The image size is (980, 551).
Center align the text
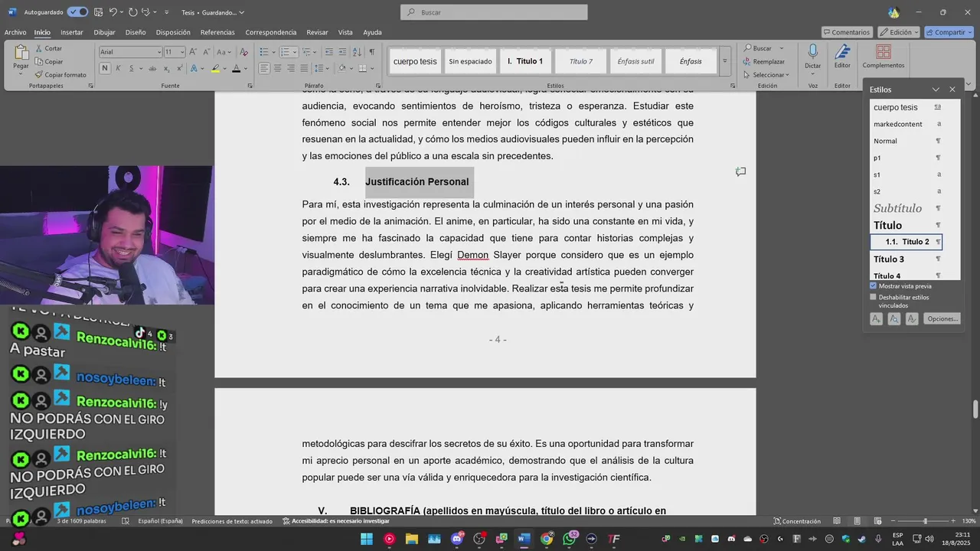[x=277, y=68]
